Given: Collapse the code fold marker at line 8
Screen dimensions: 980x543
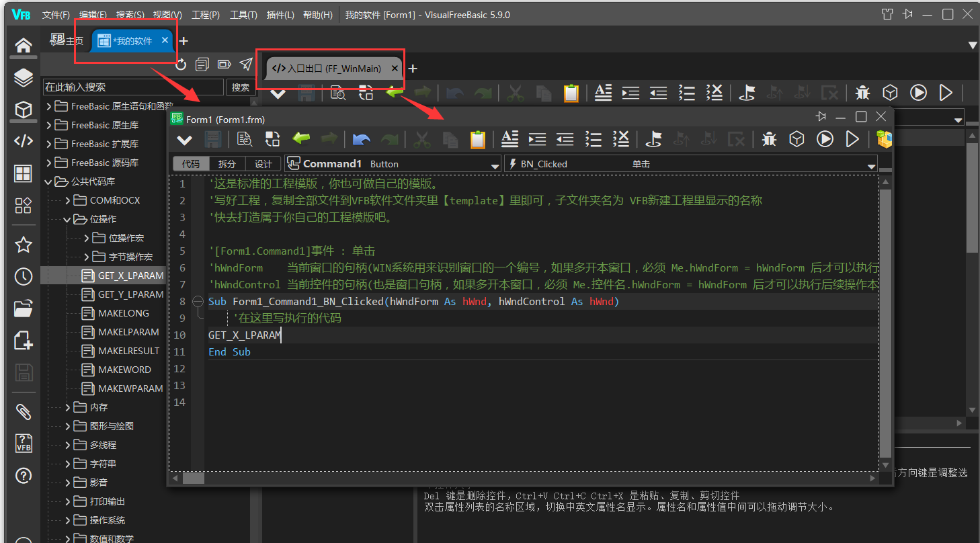Looking at the screenshot, I should [198, 302].
